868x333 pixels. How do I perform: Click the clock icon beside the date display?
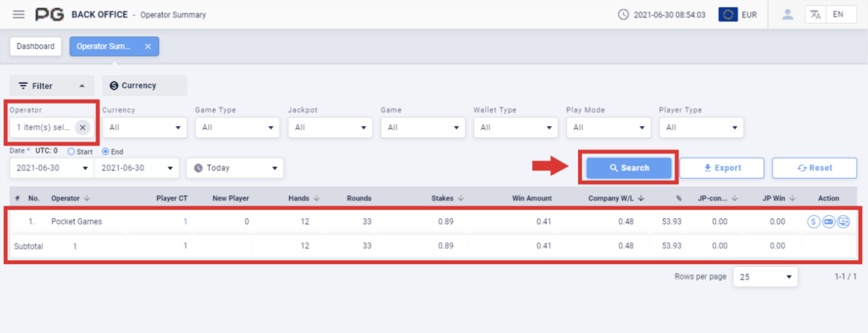tap(623, 14)
